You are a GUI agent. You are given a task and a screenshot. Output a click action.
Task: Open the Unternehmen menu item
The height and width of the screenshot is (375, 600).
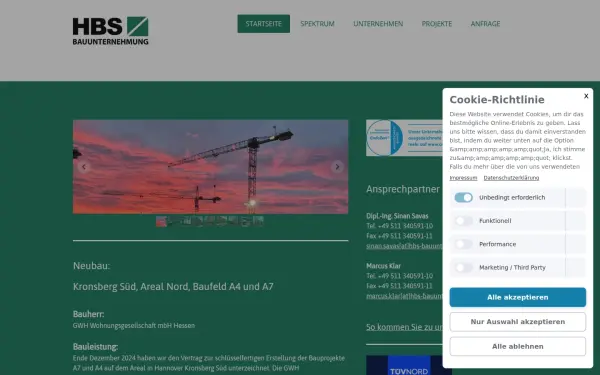click(378, 24)
